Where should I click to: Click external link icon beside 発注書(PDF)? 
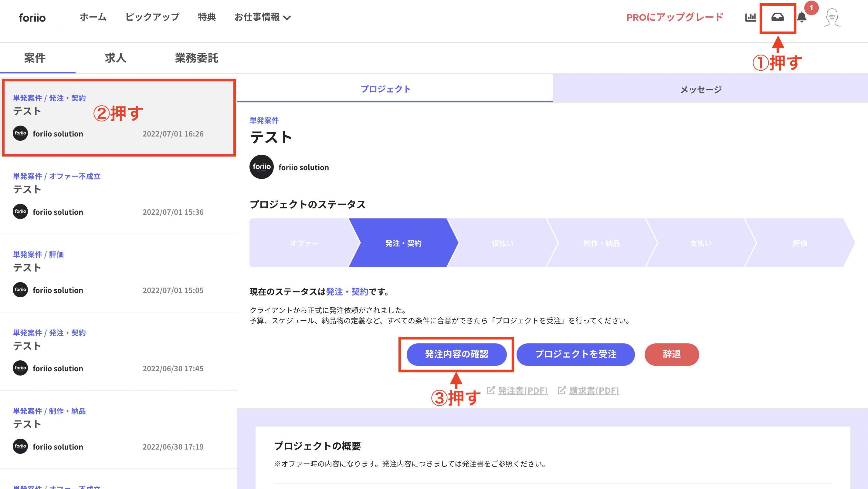coord(491,390)
